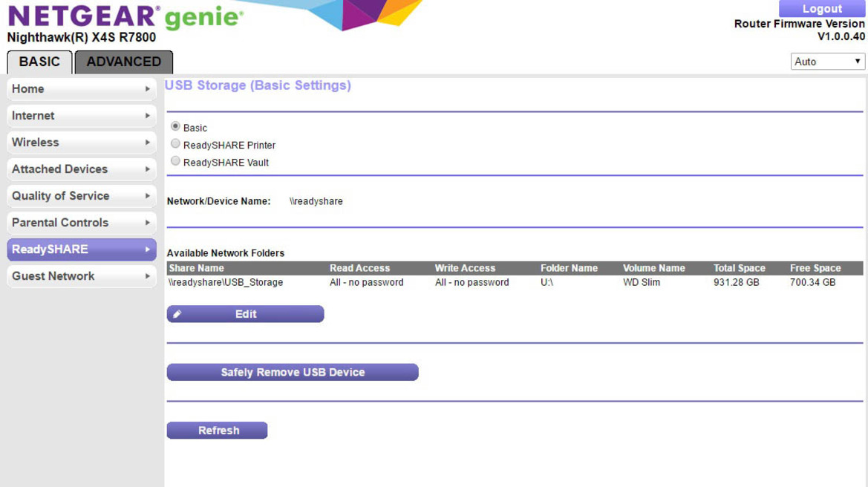Click the Available Network Folders label
Screen dimensions: 868x487
click(225, 253)
